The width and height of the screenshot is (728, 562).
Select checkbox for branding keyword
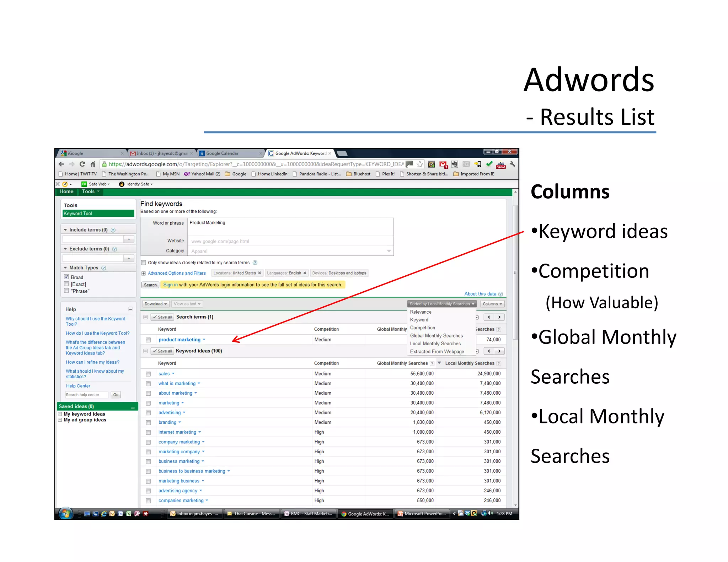[x=148, y=423]
